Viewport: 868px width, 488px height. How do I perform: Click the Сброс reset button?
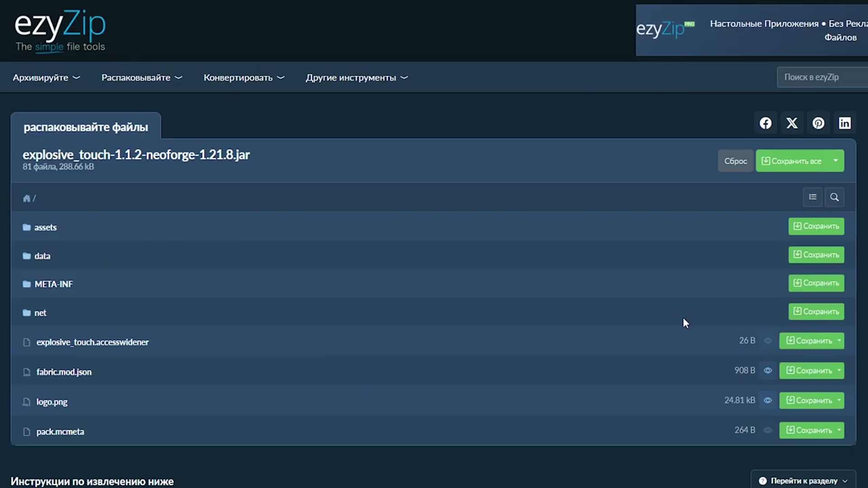coord(736,161)
